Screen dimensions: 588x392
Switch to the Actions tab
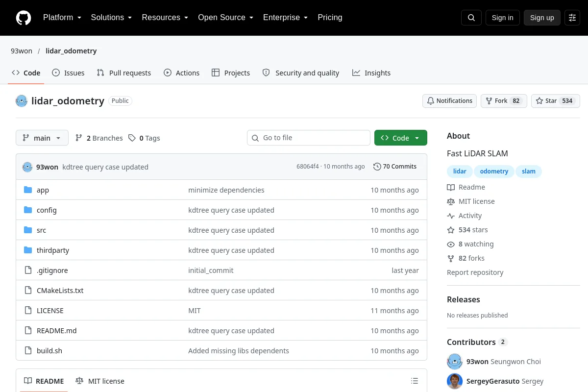(182, 73)
